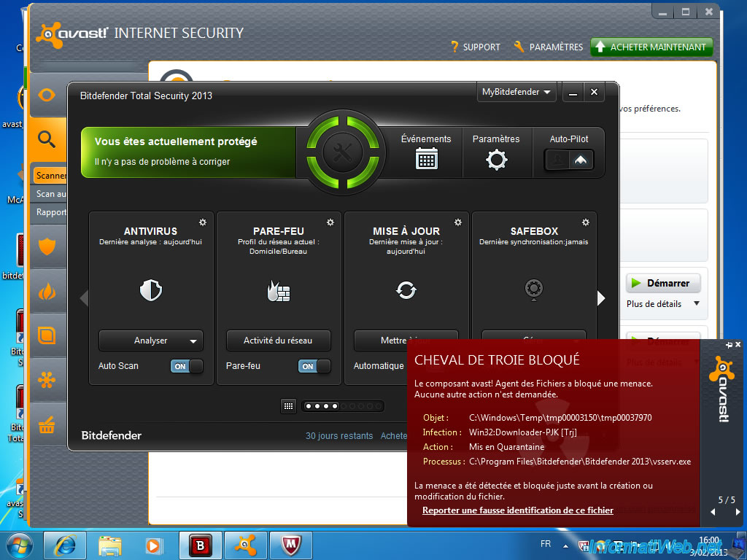The width and height of the screenshot is (747, 560).
Task: Open avast firewall flame section
Action: [47, 291]
